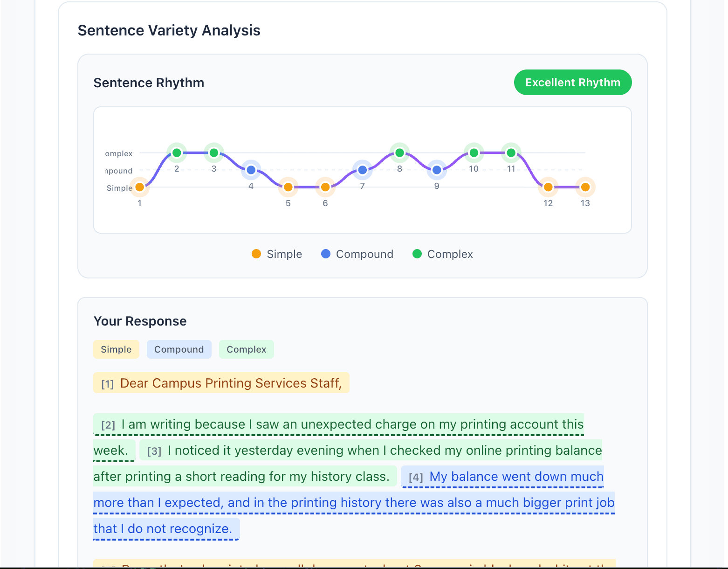Screen dimensions: 728x569
Task: Toggle the Simple filter chip
Action: point(116,349)
